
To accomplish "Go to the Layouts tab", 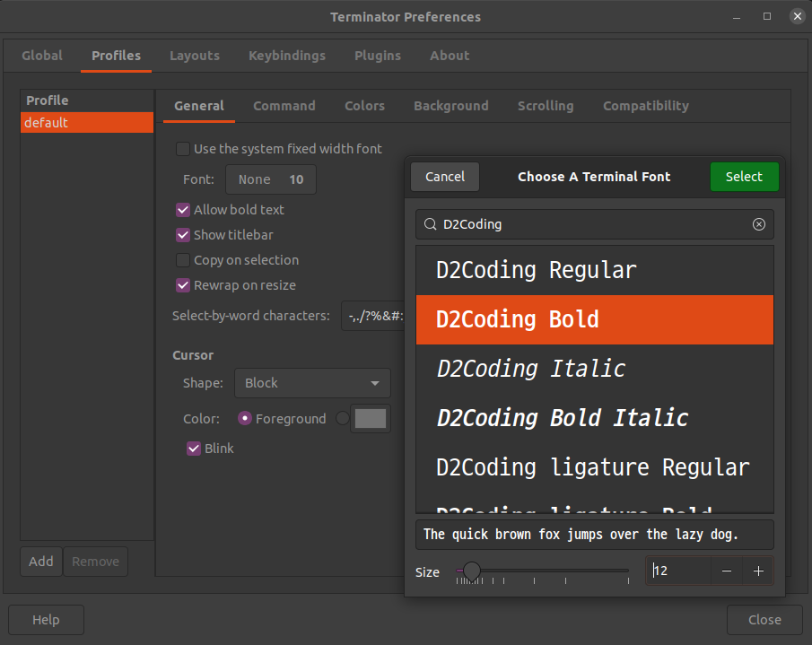I will (x=195, y=56).
